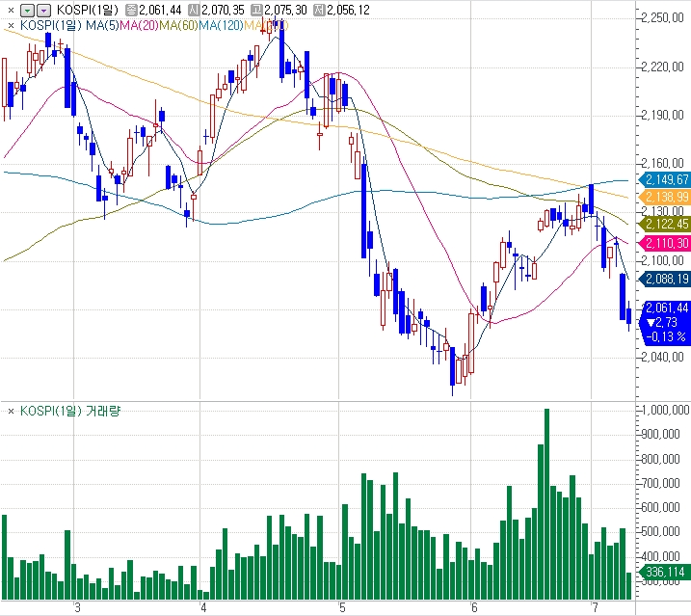The height and width of the screenshot is (616, 691).
Task: Click the month 6 marker on time axis
Action: pyautogui.click(x=474, y=607)
